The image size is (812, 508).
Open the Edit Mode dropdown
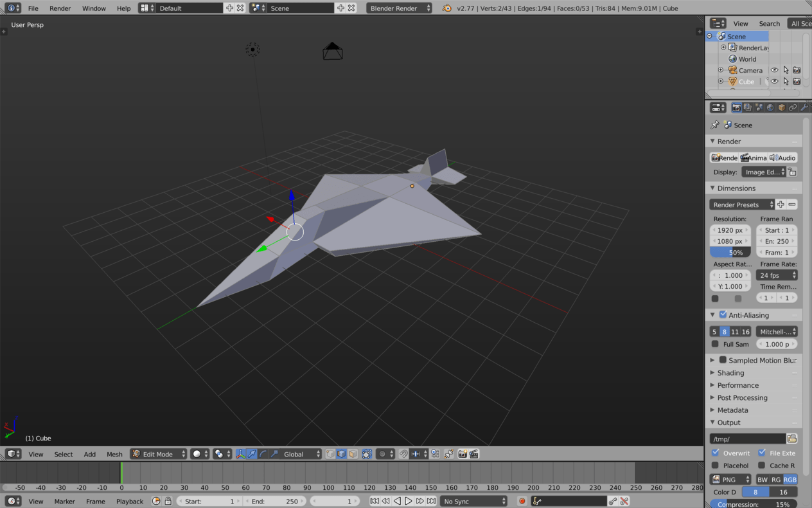tap(157, 454)
